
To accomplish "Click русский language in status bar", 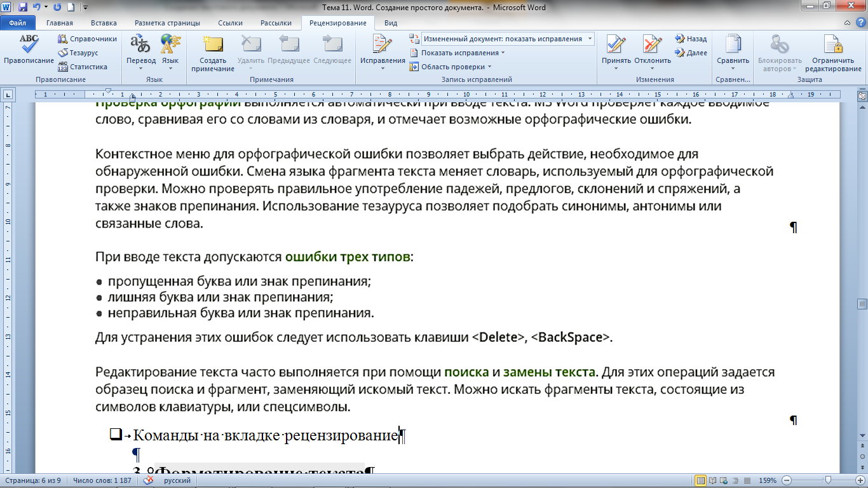I will click(x=178, y=481).
